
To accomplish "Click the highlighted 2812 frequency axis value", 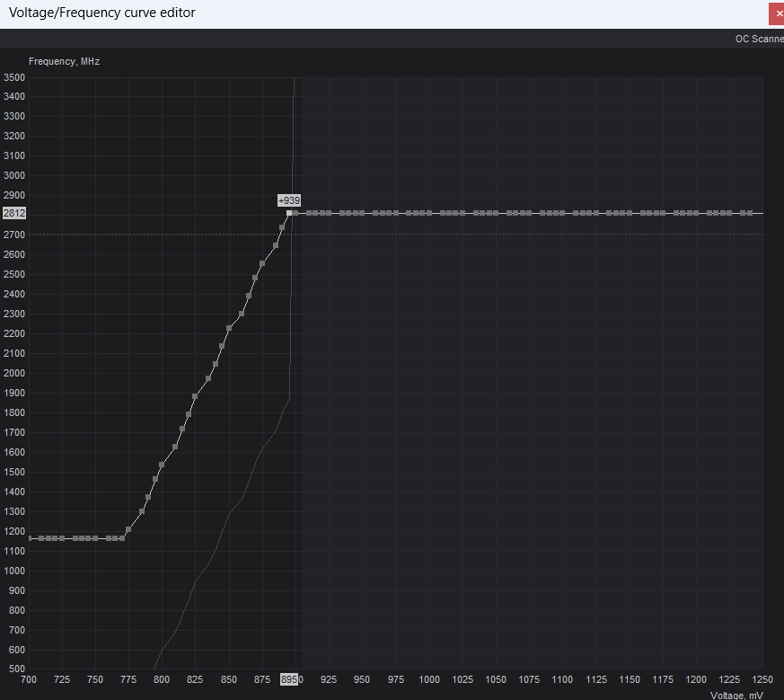I will click(14, 214).
